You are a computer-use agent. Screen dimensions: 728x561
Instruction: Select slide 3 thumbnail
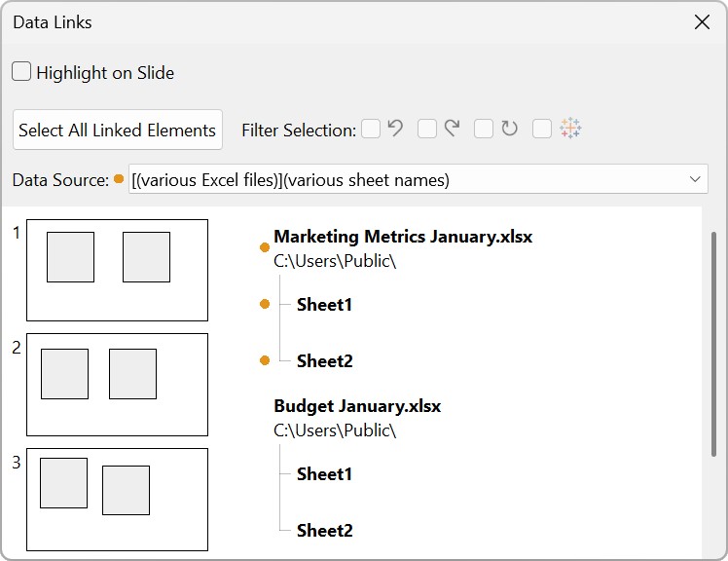tap(117, 499)
